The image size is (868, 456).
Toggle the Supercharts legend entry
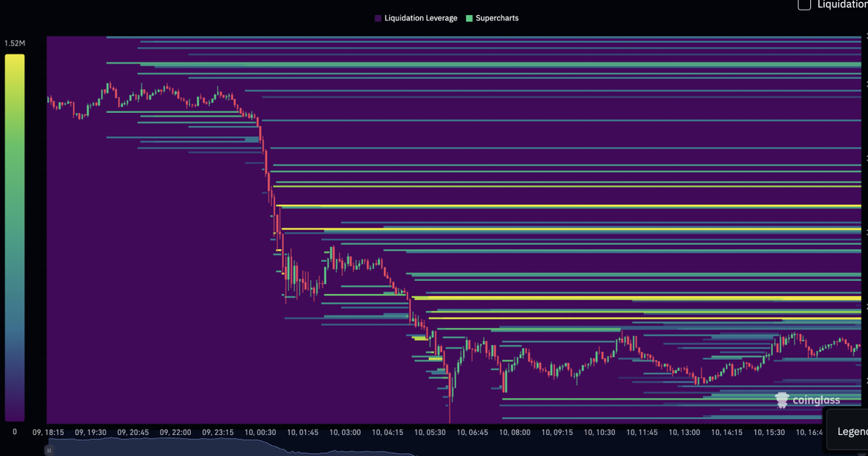[x=492, y=18]
